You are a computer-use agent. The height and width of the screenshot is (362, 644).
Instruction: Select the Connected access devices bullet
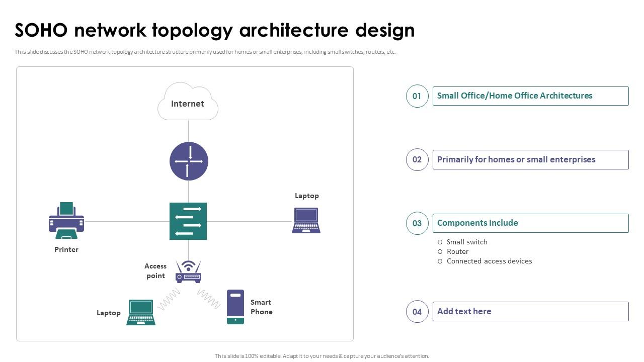[x=489, y=261]
